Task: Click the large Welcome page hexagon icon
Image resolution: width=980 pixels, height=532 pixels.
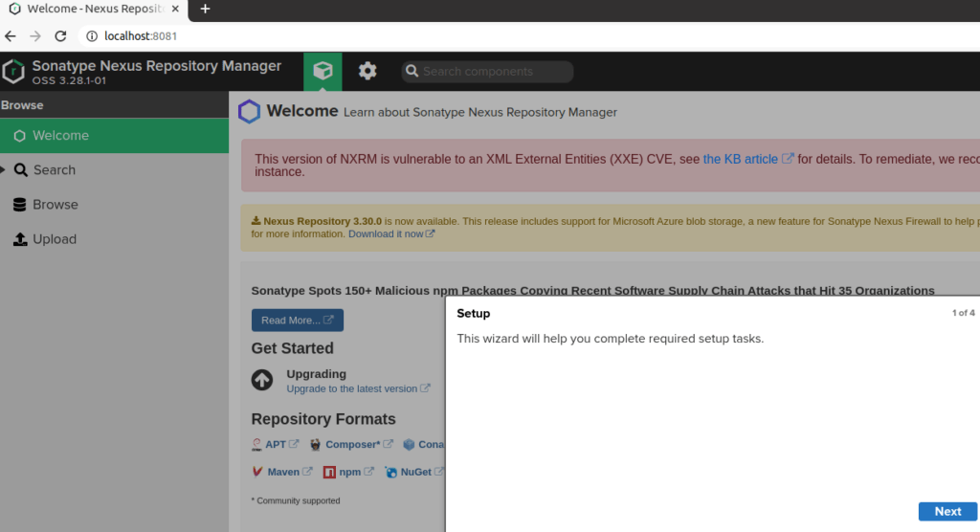Action: 249,112
